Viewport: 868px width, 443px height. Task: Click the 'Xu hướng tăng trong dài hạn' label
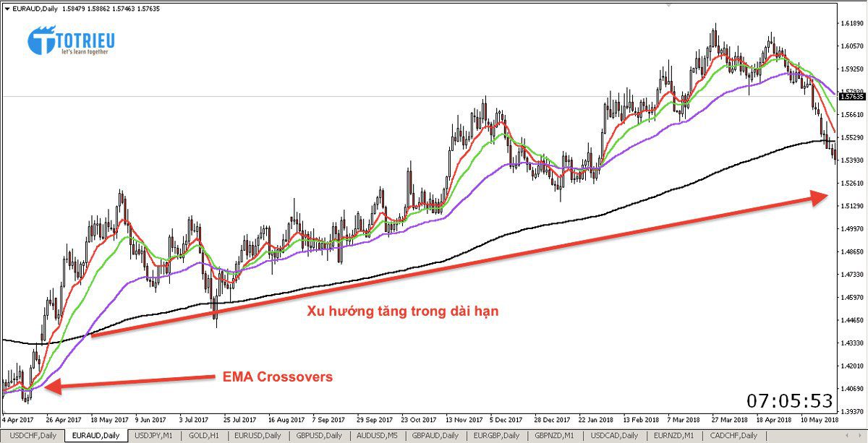[x=403, y=312]
